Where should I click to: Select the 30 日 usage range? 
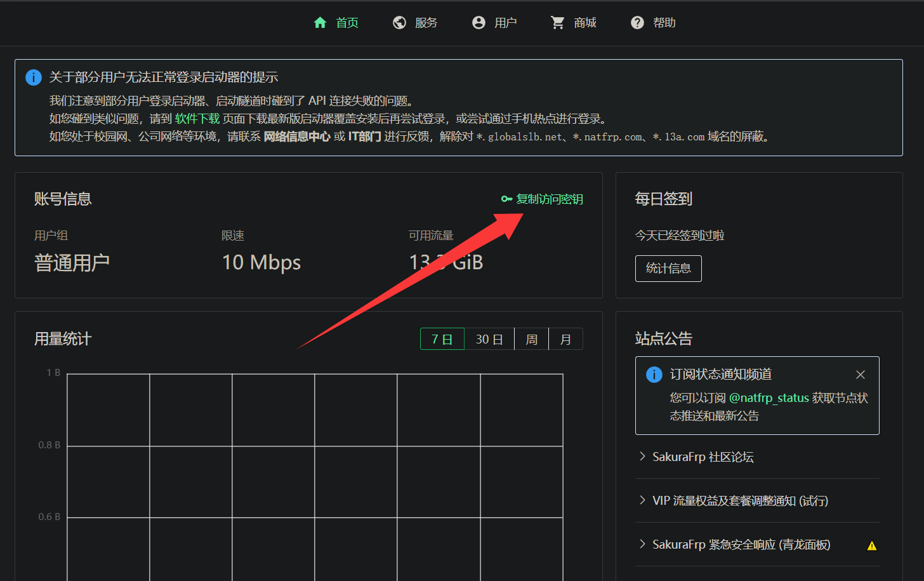click(x=489, y=339)
